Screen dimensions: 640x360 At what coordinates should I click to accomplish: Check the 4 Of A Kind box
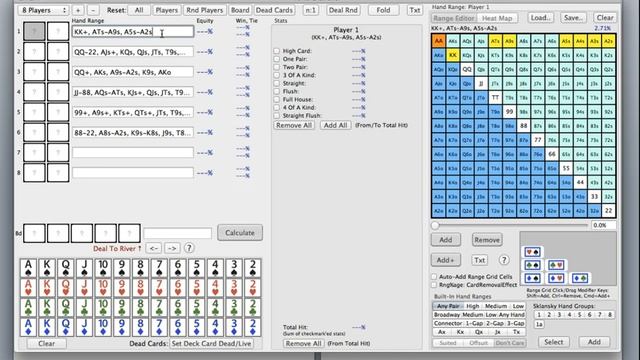coord(277,107)
